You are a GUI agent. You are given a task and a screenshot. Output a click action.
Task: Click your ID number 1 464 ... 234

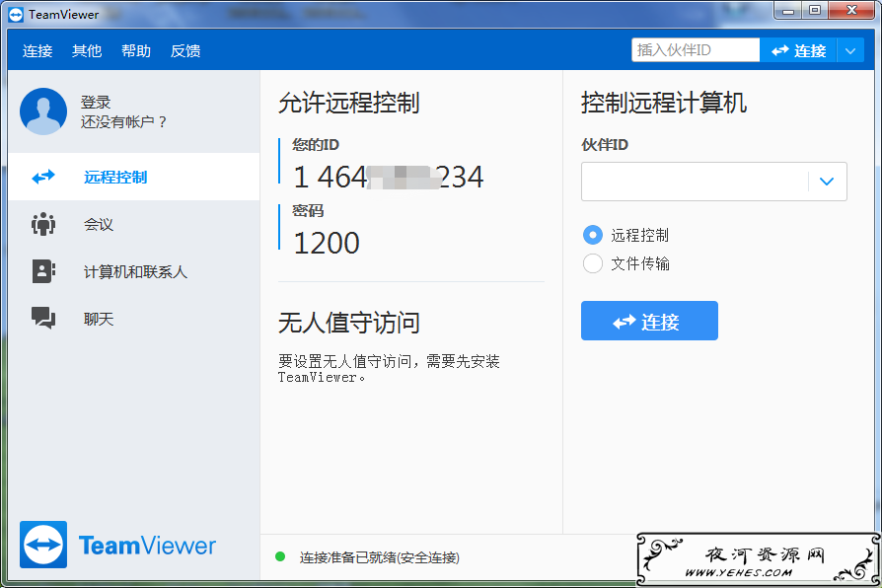(x=388, y=178)
